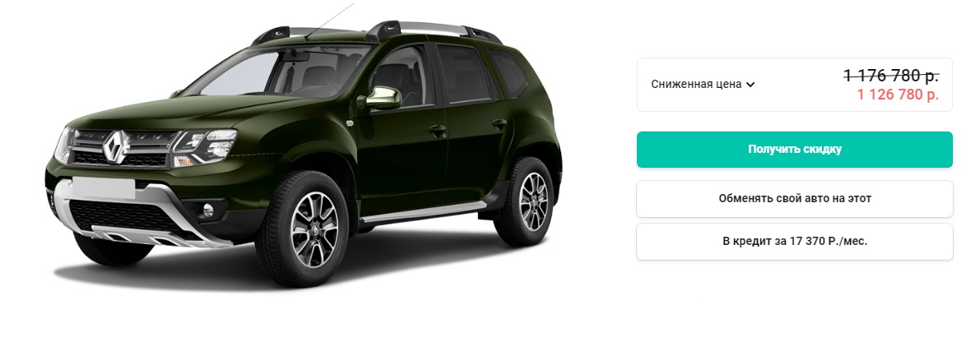Click the side mirror on the car
The width and height of the screenshot is (980, 351).
[383, 98]
